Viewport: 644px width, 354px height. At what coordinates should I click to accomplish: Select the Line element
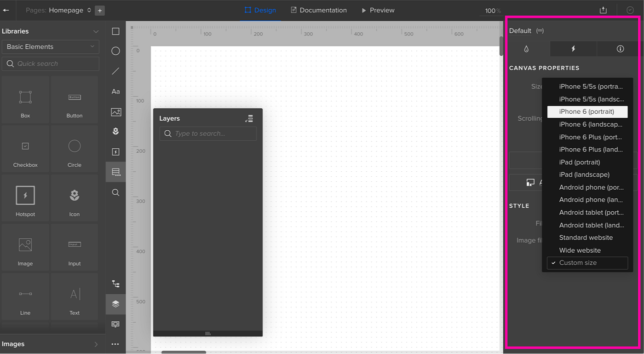pyautogui.click(x=25, y=296)
